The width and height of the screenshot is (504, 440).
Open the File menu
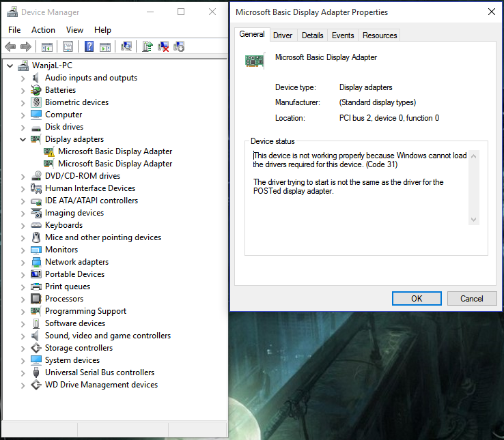coord(14,30)
